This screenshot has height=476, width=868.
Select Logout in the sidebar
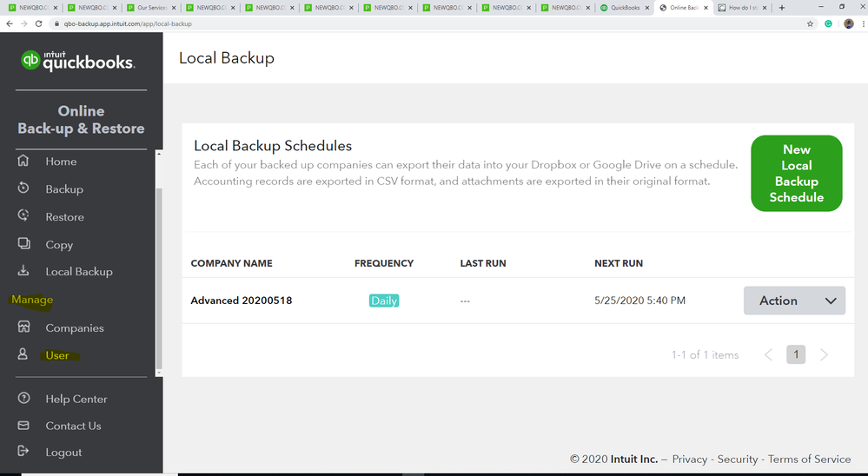63,453
